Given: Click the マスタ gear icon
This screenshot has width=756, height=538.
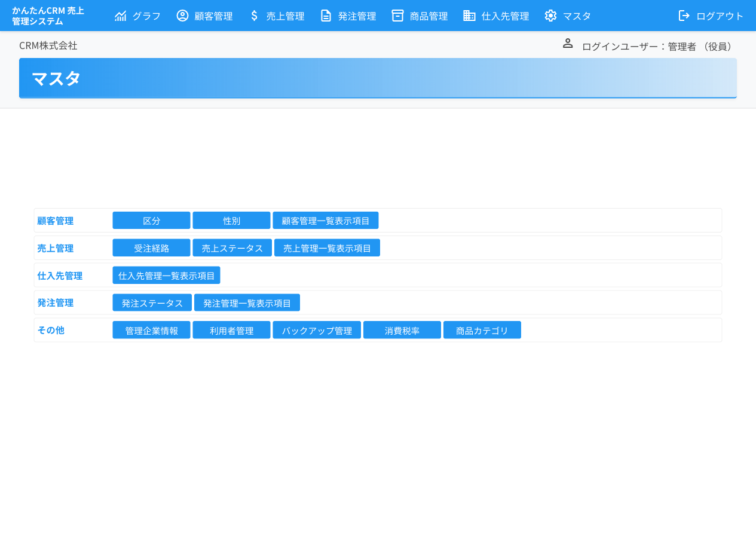Looking at the screenshot, I should click(x=550, y=16).
